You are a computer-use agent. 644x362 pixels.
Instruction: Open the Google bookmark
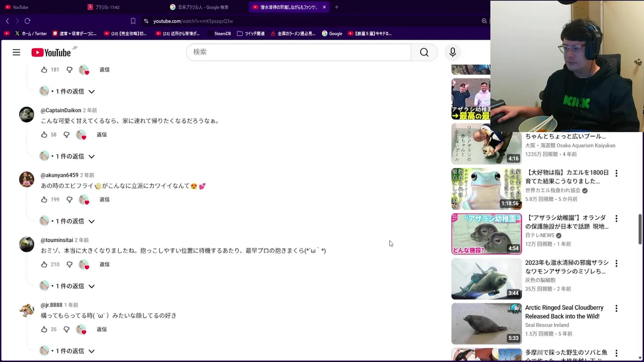coord(332,34)
